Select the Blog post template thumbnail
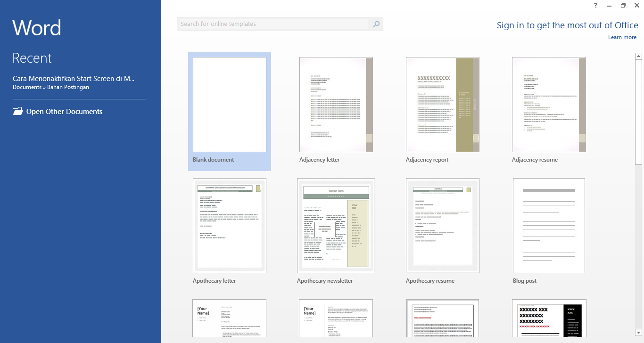Screen dimensions: 644x343 pyautogui.click(x=549, y=226)
